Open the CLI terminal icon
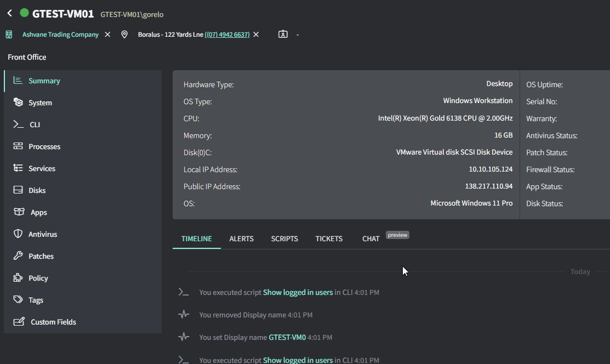The height and width of the screenshot is (364, 610). [x=18, y=124]
